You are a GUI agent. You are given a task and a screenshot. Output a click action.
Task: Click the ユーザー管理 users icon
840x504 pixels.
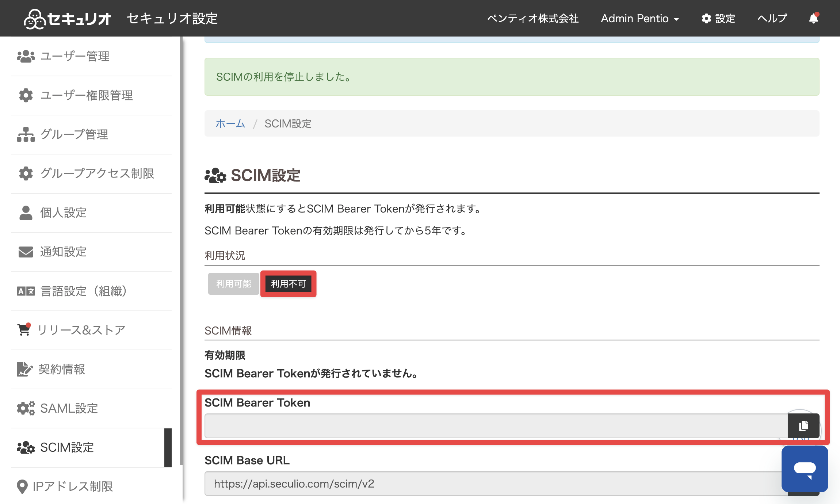click(x=26, y=56)
